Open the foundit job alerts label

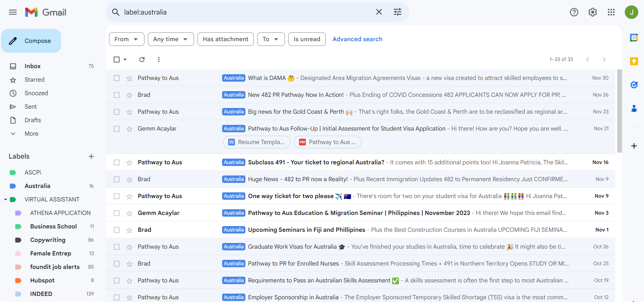click(x=55, y=267)
